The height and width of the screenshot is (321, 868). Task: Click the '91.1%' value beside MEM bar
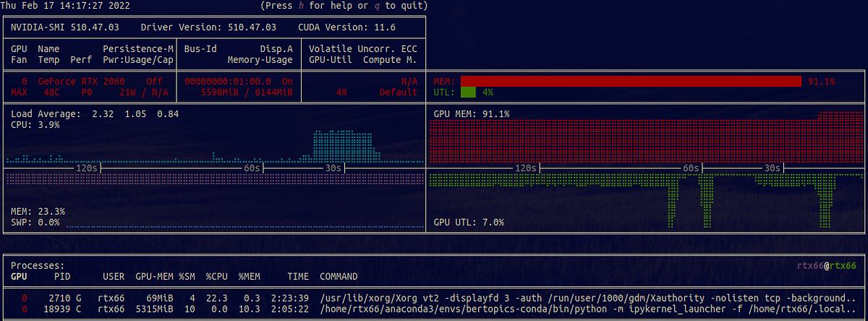pyautogui.click(x=822, y=82)
